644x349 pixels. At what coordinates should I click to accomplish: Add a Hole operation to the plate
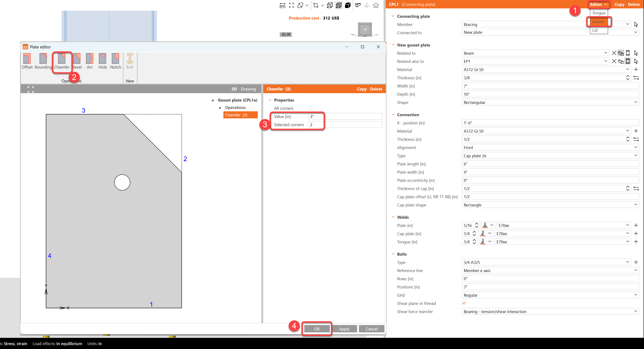pos(103,61)
